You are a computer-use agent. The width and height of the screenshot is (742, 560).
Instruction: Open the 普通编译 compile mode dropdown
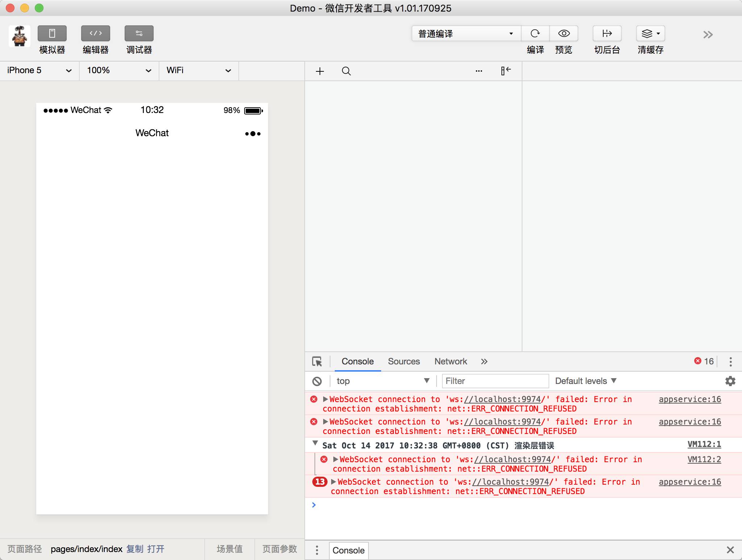click(466, 34)
